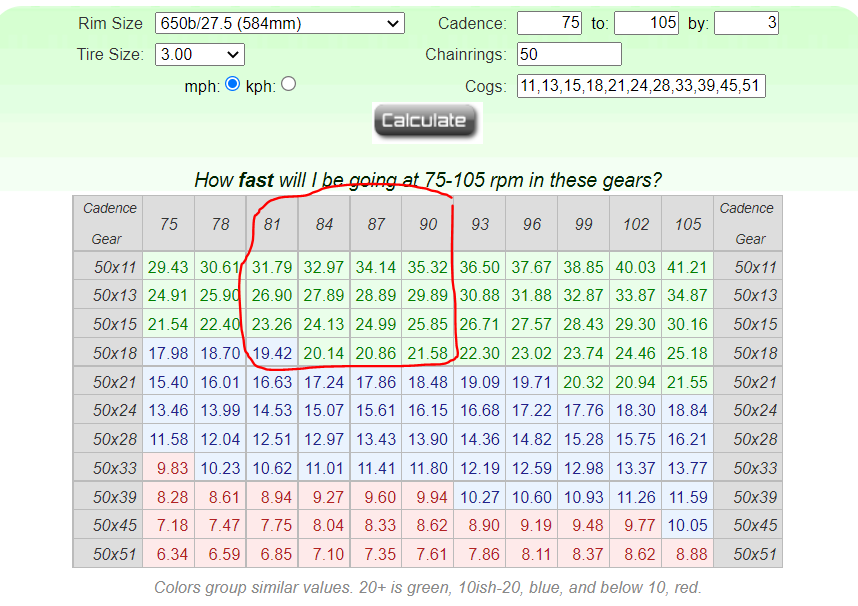Screen dimensions: 858x606
Task: Click the 75 cadence column header
Action: 168,224
